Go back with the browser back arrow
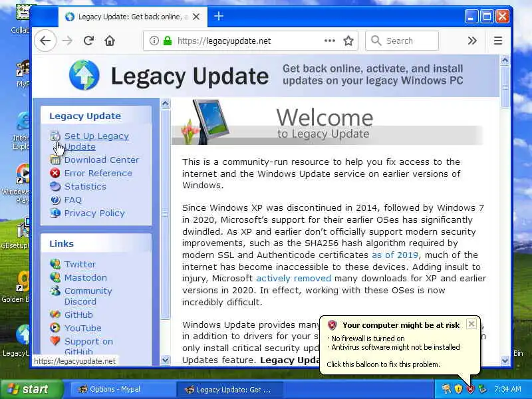 (x=45, y=41)
